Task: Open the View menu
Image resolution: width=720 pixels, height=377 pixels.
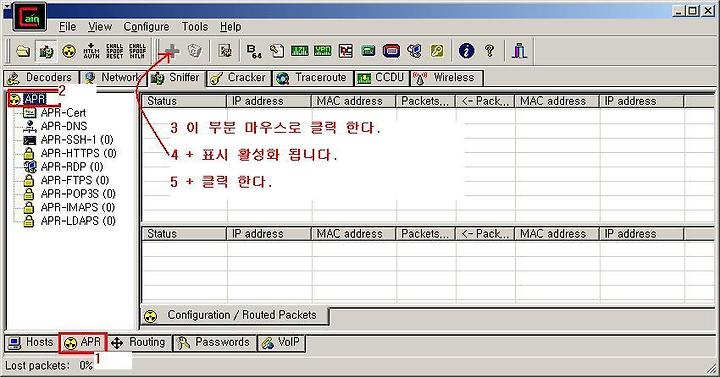Action: [x=100, y=27]
